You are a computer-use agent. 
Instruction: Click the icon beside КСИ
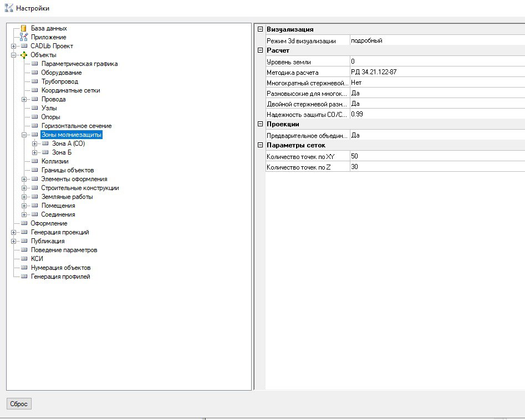coord(24,259)
